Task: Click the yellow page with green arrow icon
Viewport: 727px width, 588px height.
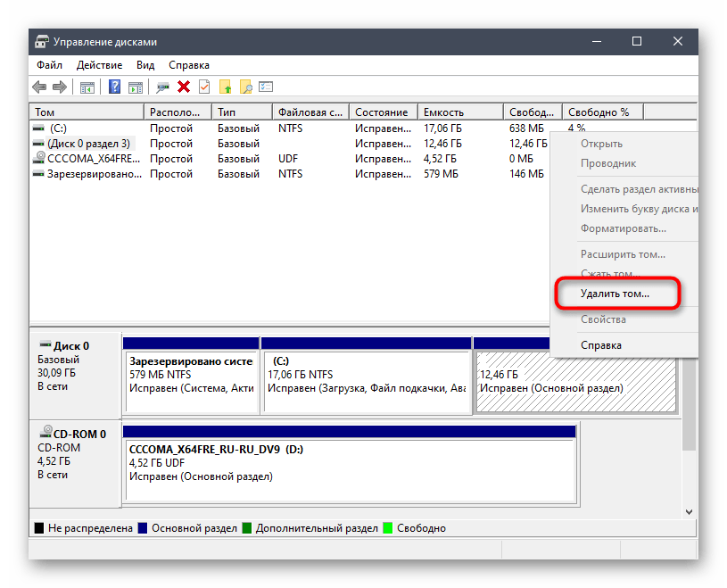Action: [x=225, y=87]
